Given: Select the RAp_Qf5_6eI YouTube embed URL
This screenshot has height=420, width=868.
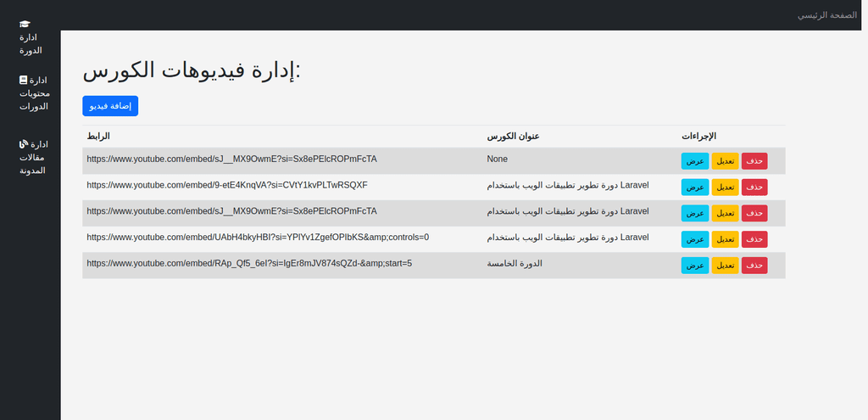Looking at the screenshot, I should [x=249, y=264].
